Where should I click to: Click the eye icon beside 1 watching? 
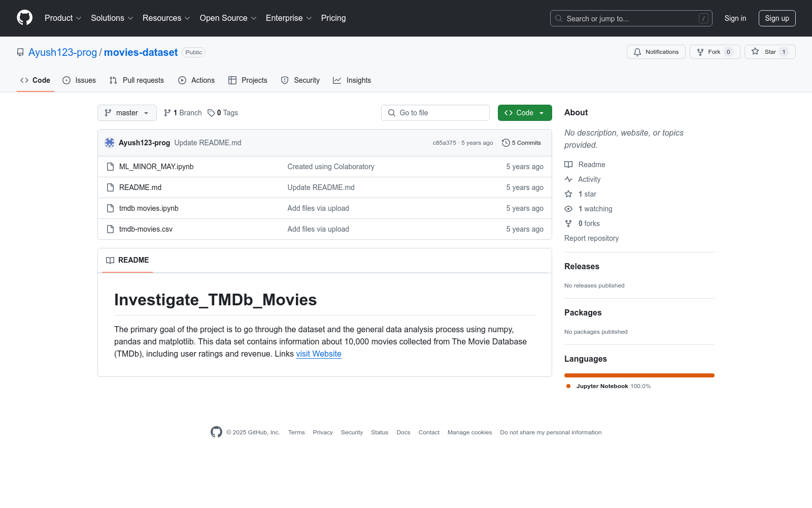click(x=568, y=209)
